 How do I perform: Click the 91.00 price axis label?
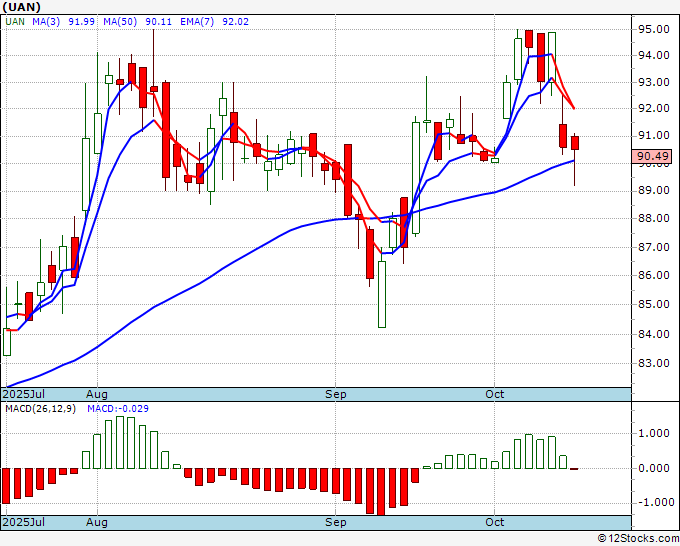coord(654,136)
